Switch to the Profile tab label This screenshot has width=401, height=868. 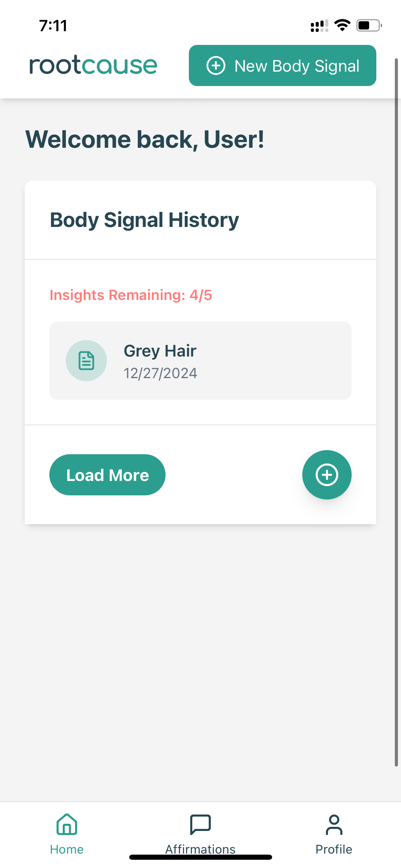tap(334, 849)
